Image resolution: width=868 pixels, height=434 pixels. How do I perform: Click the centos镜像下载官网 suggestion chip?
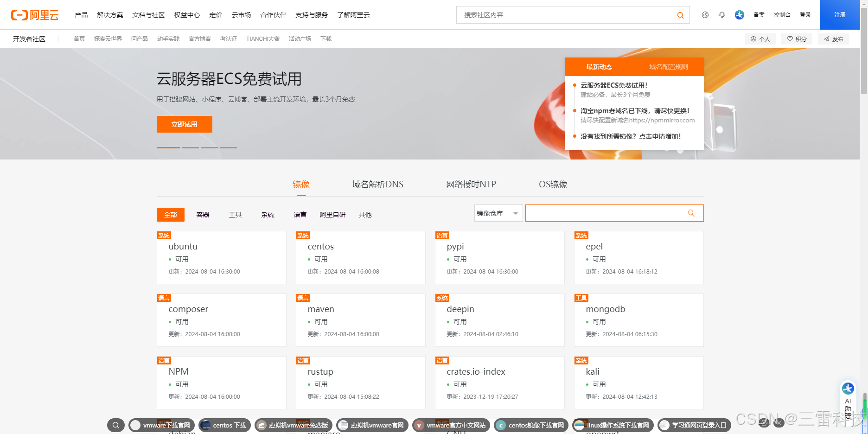531,425
